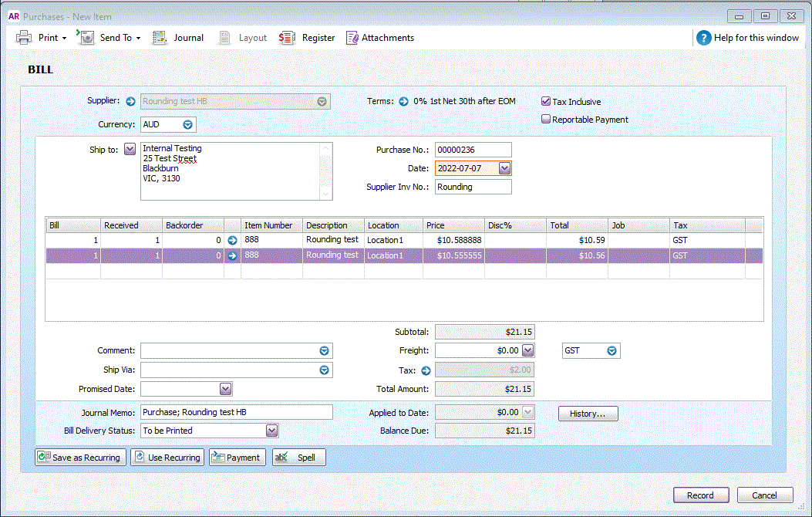Click the Subtotal $21.15 value
Screen dimensions: 812x517
coord(485,332)
